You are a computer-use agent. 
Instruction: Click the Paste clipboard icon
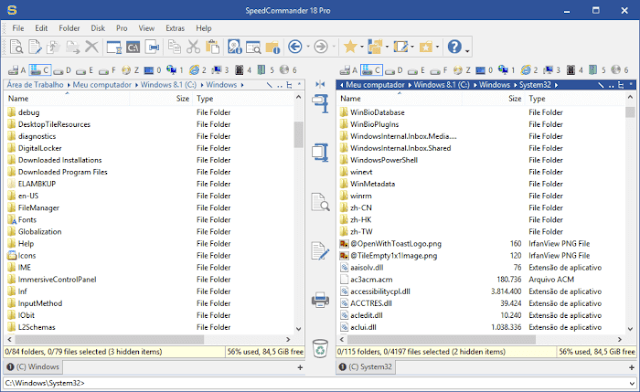point(212,47)
